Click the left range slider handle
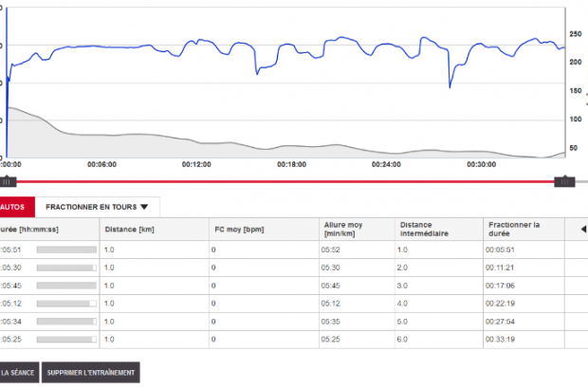The width and height of the screenshot is (588, 389). (x=8, y=180)
